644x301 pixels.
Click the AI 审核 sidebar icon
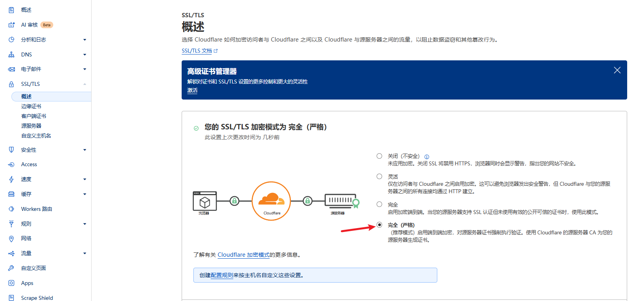tap(11, 25)
